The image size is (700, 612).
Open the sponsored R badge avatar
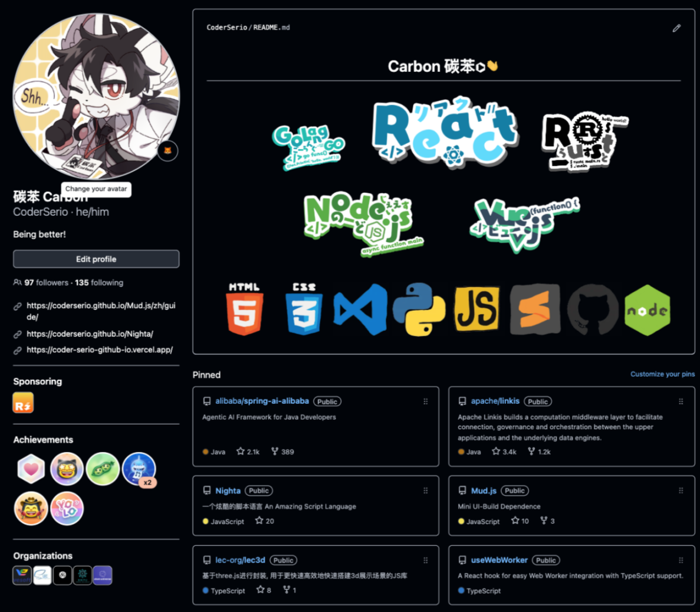pos(23,403)
